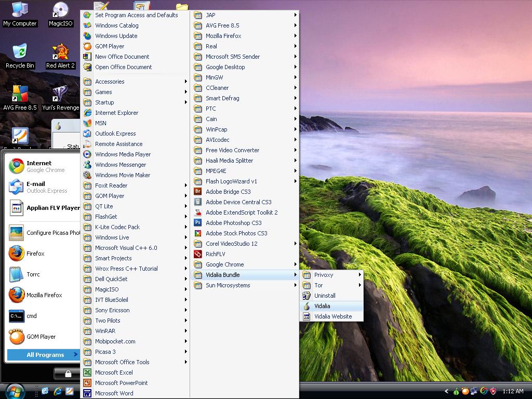Show hidden tray icons arrow
The image size is (532, 399).
(x=446, y=391)
